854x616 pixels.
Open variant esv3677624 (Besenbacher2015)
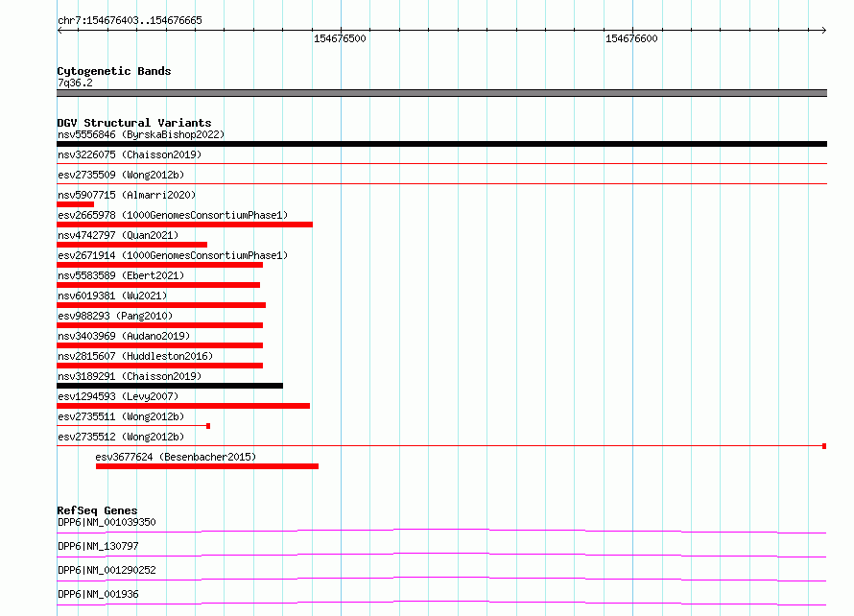coord(176,457)
